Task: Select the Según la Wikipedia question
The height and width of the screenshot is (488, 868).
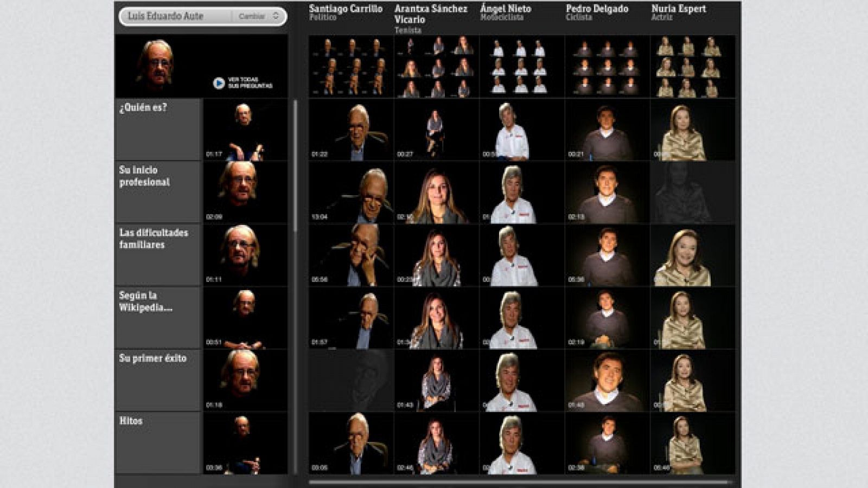Action: click(157, 317)
